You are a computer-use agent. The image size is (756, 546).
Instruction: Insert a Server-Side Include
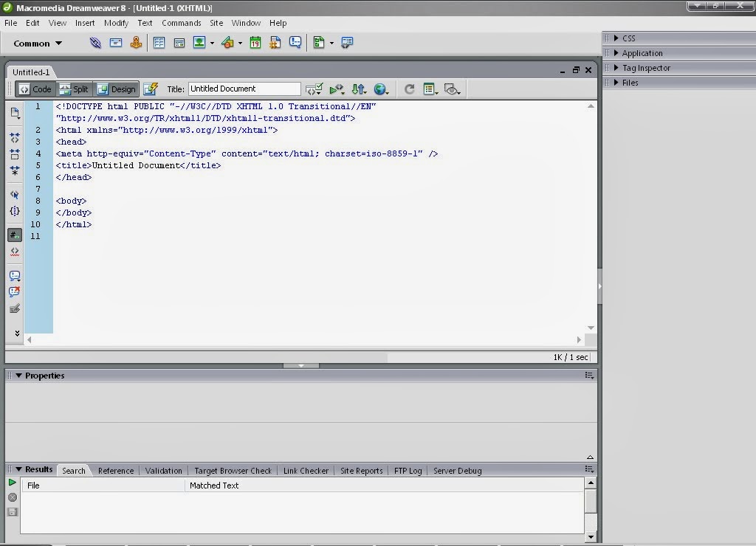point(275,43)
